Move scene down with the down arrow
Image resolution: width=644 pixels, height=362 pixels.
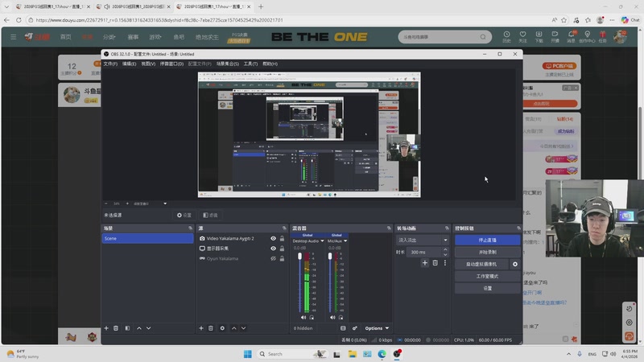point(149,328)
